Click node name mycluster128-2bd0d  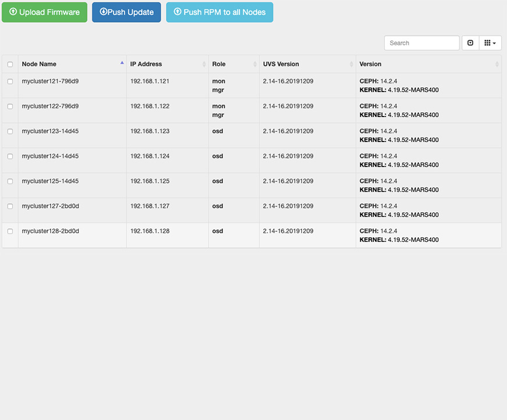[51, 231]
